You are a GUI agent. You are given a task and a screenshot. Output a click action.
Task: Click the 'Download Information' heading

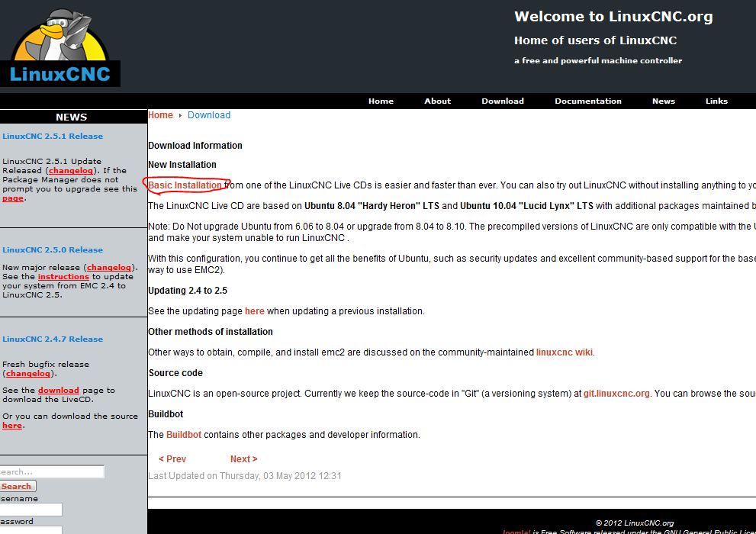pyautogui.click(x=195, y=146)
